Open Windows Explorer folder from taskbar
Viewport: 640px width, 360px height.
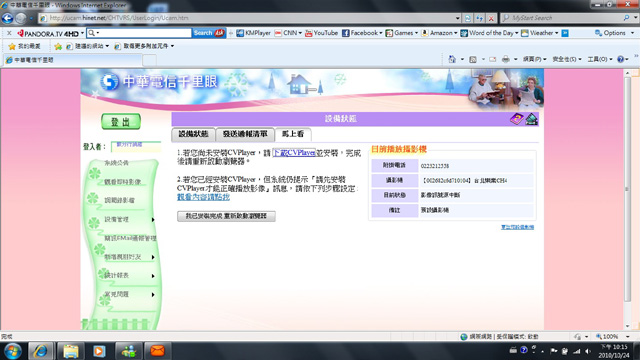click(x=71, y=351)
